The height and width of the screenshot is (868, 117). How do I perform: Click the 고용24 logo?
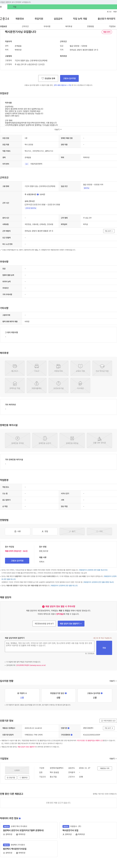4,19
